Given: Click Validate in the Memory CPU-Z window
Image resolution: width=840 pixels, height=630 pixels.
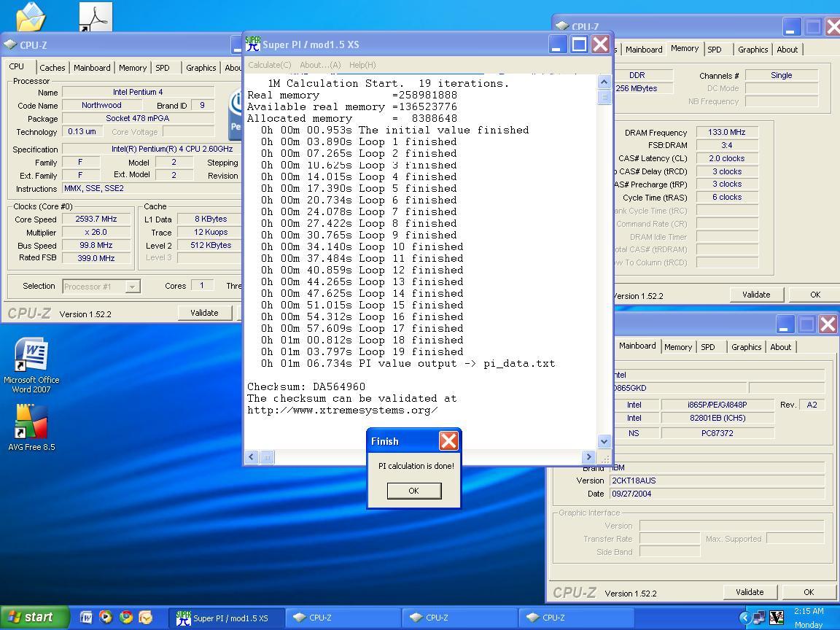Looking at the screenshot, I should click(756, 295).
